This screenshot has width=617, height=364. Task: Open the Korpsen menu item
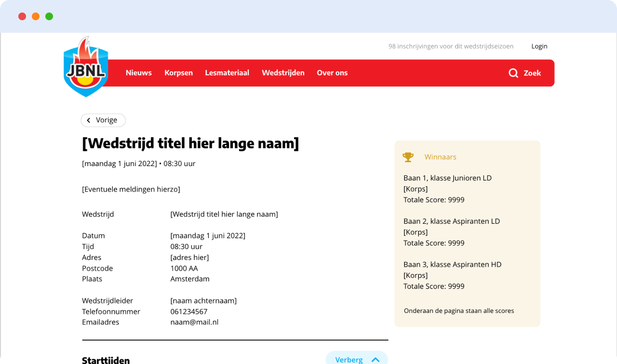(178, 73)
